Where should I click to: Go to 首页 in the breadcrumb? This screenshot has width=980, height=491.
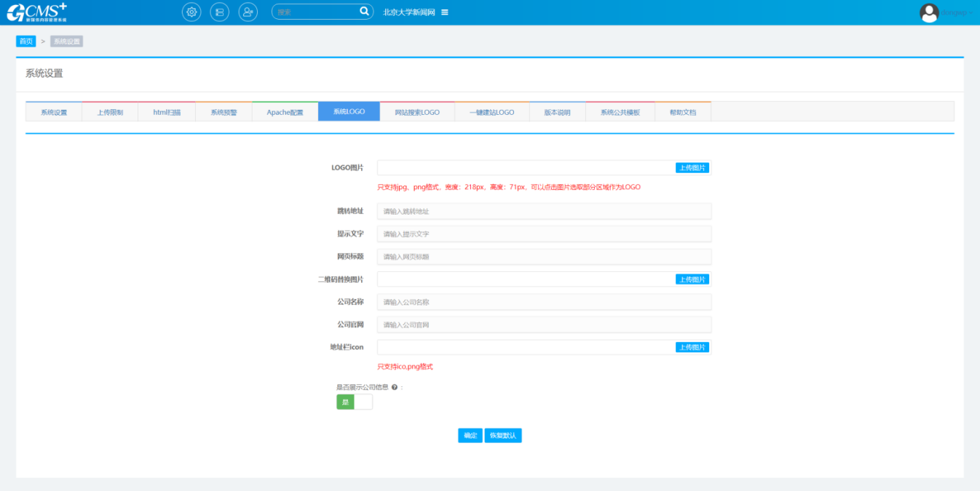(26, 41)
